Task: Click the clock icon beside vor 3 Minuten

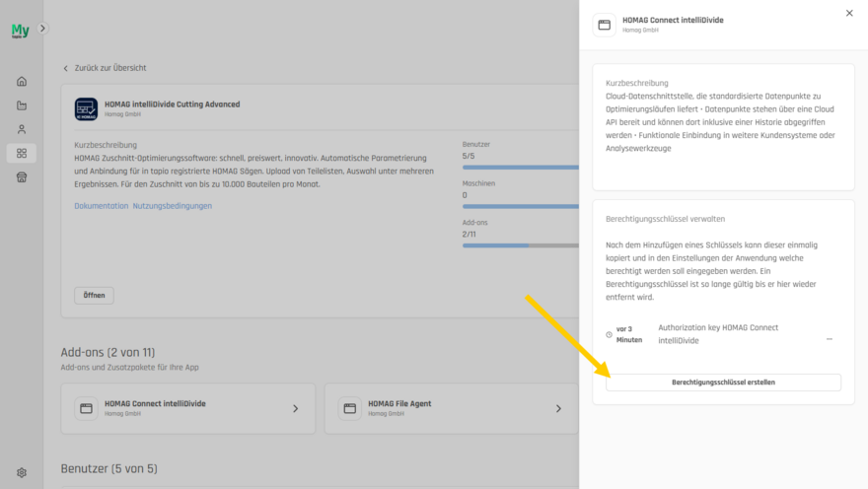Action: point(609,334)
